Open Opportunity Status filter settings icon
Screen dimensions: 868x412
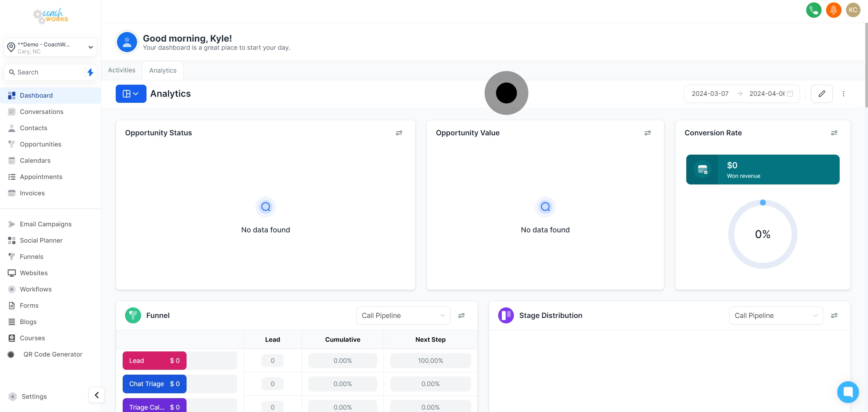399,133
